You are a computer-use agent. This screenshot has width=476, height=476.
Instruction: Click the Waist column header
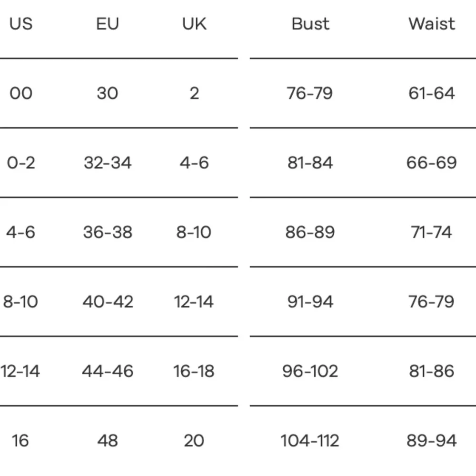432,24
